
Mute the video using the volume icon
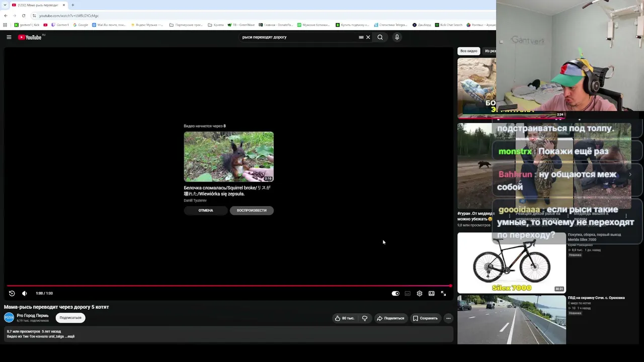point(24,293)
